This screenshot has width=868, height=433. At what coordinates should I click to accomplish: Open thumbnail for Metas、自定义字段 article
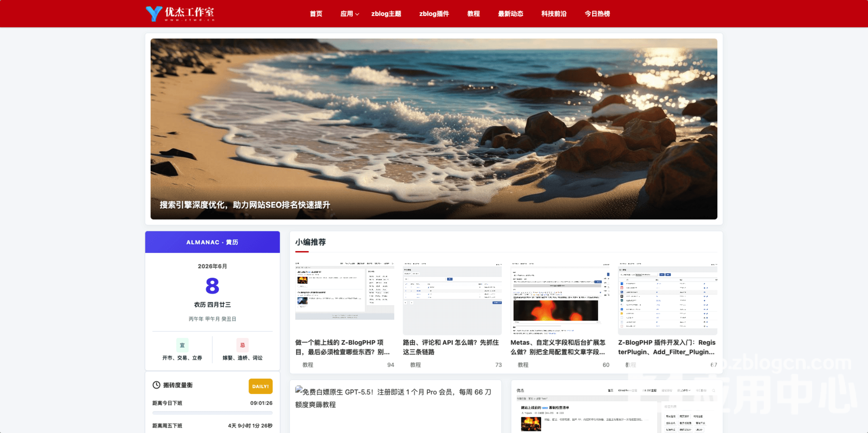pyautogui.click(x=560, y=298)
